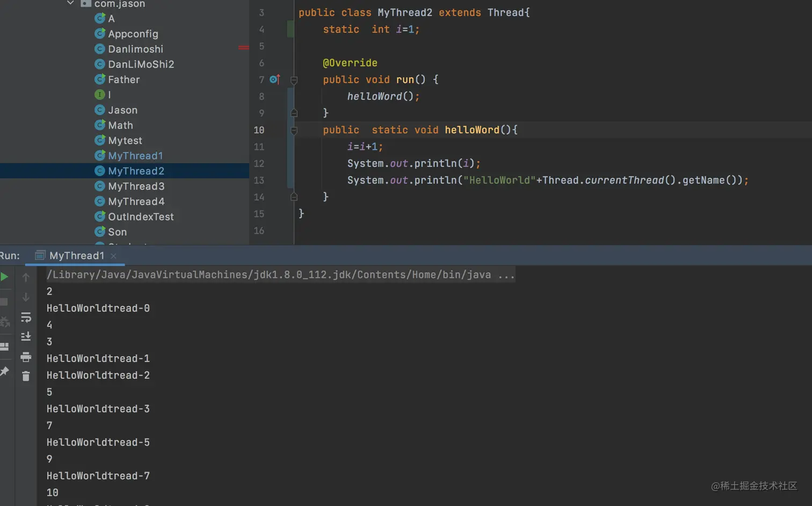Open OutIndexTest in the project tree
The height and width of the screenshot is (506, 812).
141,217
